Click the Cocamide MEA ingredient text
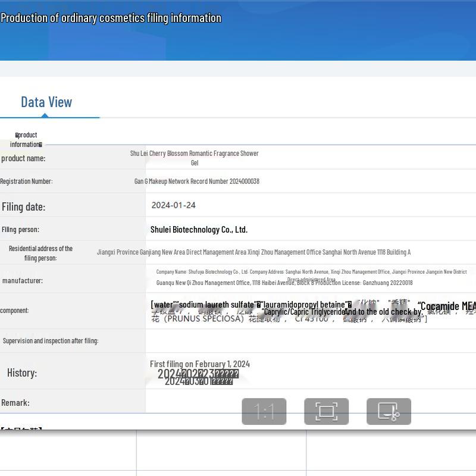 click(447, 306)
